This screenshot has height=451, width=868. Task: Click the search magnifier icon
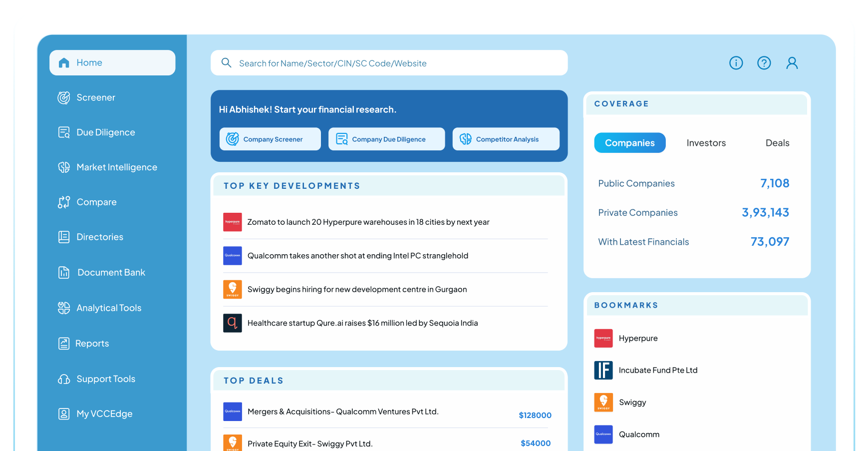[226, 63]
